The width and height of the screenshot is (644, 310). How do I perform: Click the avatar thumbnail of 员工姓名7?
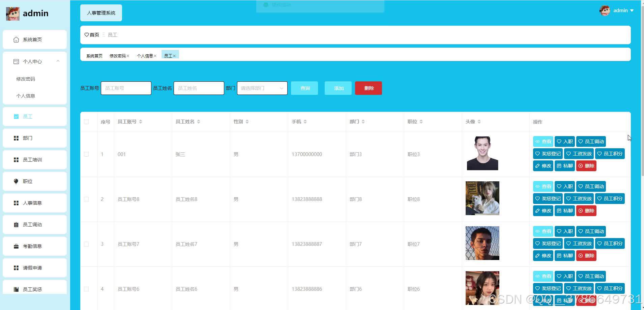coord(482,243)
